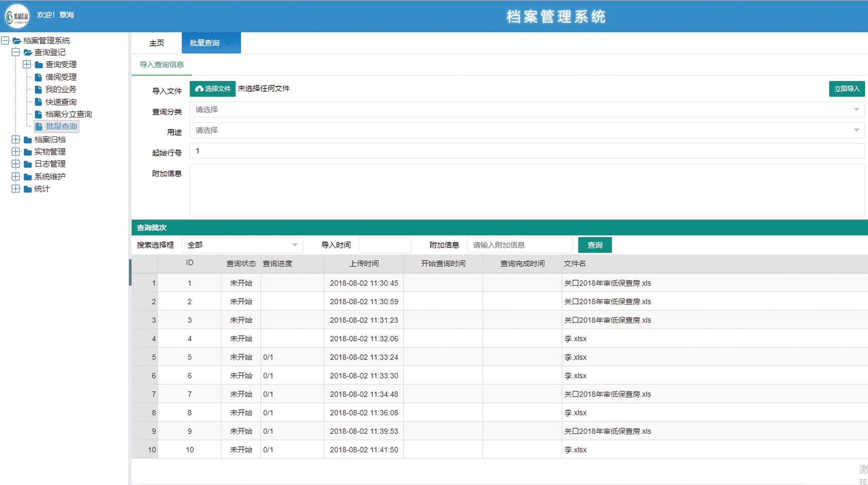Click upload time 2018-08-02 11:31:23
Viewport: 868px width, 485px height.
pyautogui.click(x=364, y=320)
